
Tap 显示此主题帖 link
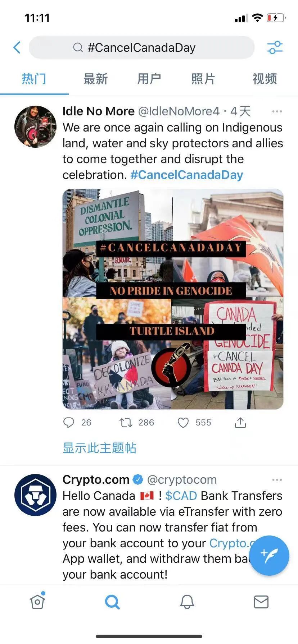pyautogui.click(x=99, y=448)
